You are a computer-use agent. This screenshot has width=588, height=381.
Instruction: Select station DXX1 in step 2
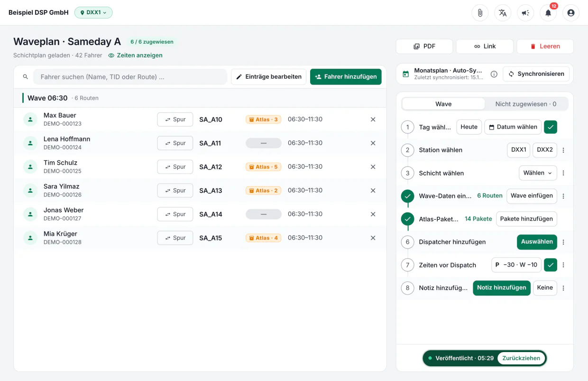(x=519, y=150)
